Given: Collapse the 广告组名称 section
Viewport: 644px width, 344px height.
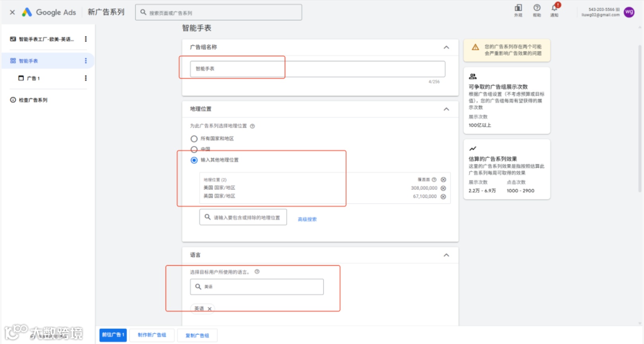Looking at the screenshot, I should click(446, 47).
